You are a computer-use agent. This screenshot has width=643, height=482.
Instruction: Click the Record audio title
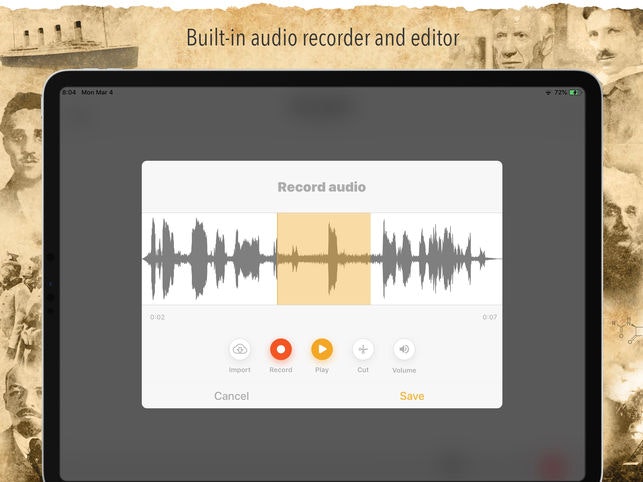322,187
